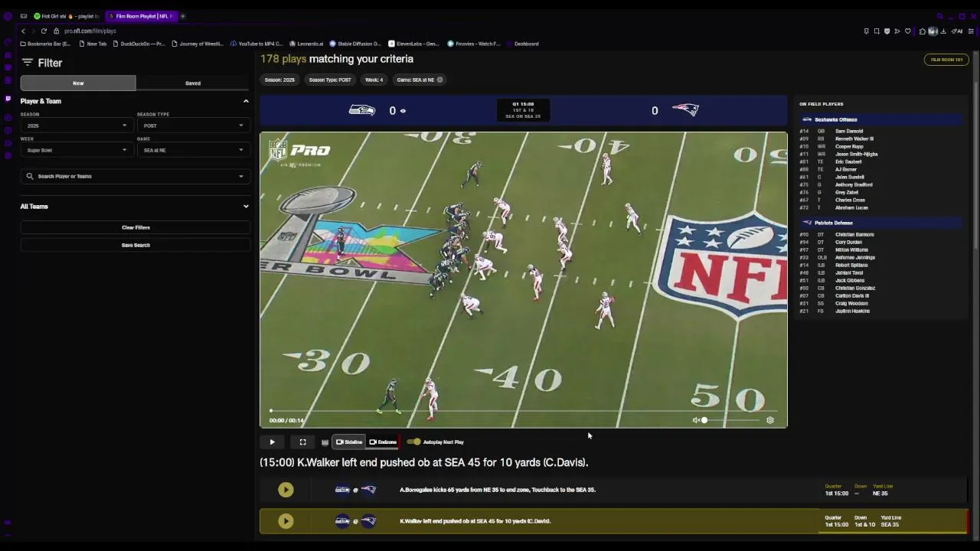
Task: Open the Search Player or Teams dropdown arrow
Action: [x=240, y=176]
